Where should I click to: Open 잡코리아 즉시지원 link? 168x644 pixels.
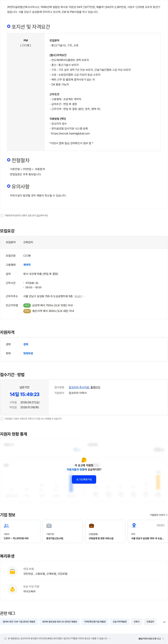pos(79,387)
